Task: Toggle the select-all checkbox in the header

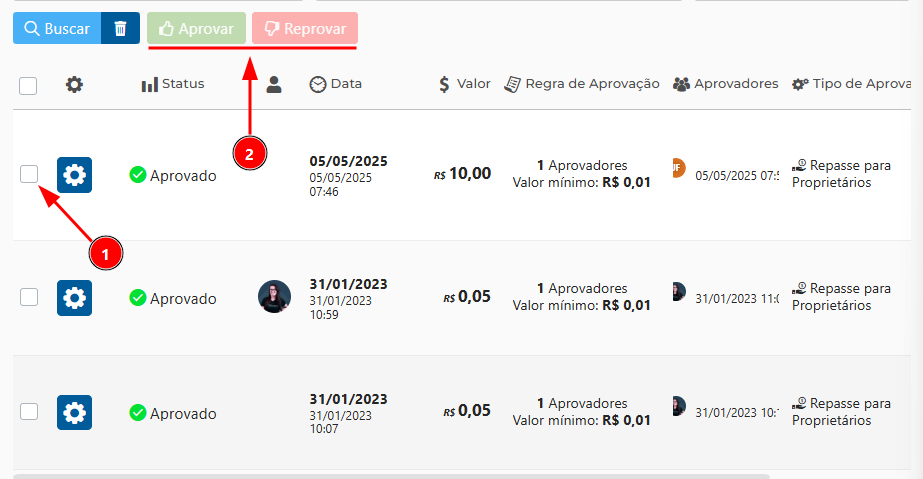Action: pyautogui.click(x=28, y=86)
